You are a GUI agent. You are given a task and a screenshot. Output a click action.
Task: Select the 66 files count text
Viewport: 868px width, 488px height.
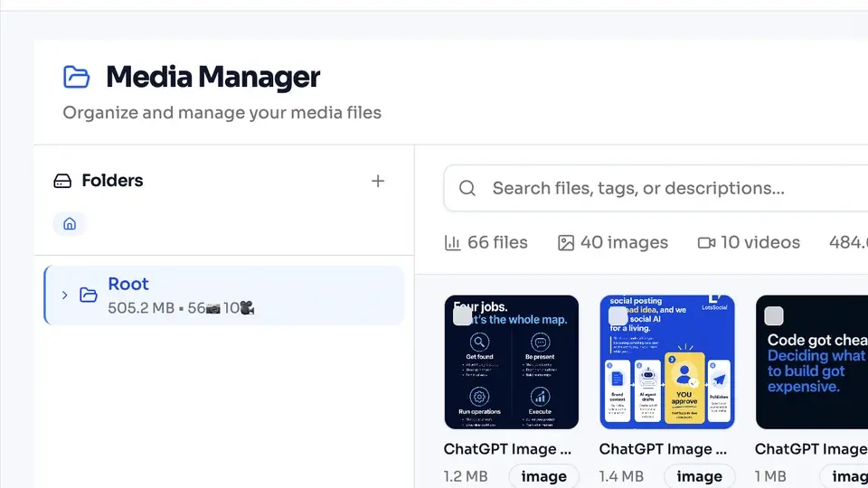pyautogui.click(x=497, y=242)
